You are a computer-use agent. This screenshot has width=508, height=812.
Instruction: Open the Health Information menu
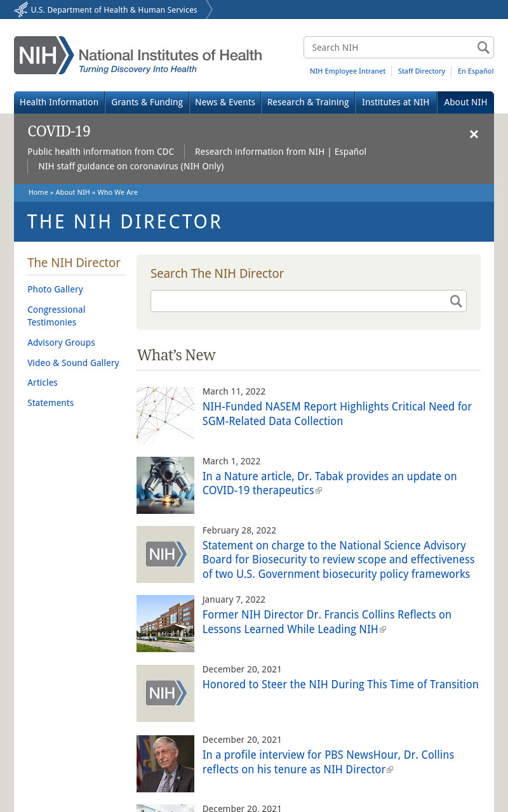pos(59,102)
